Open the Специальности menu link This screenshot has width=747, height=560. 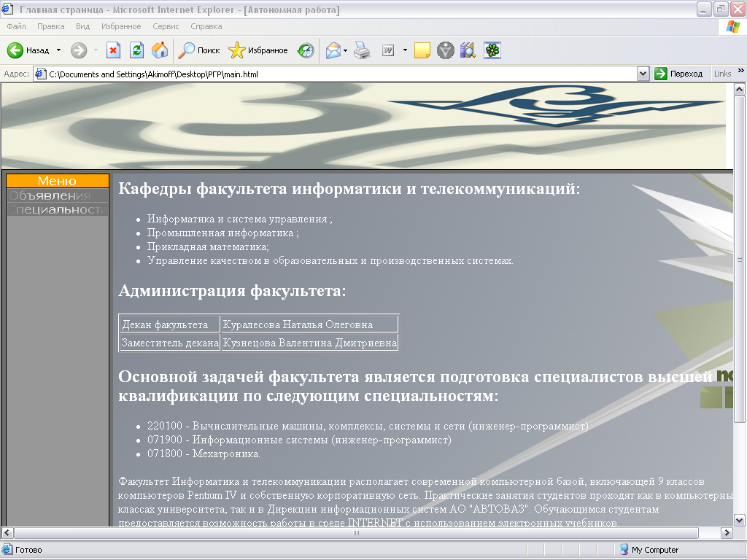pos(58,209)
